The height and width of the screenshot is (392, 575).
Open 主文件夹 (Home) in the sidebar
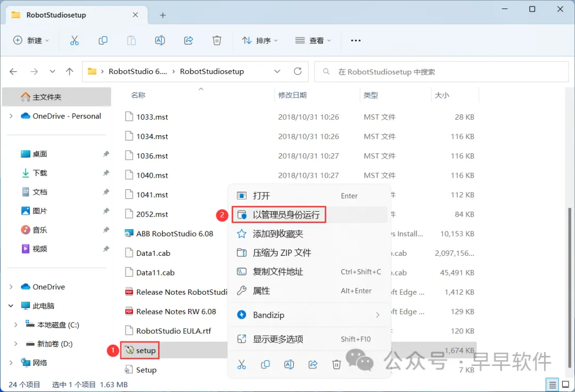click(x=57, y=97)
